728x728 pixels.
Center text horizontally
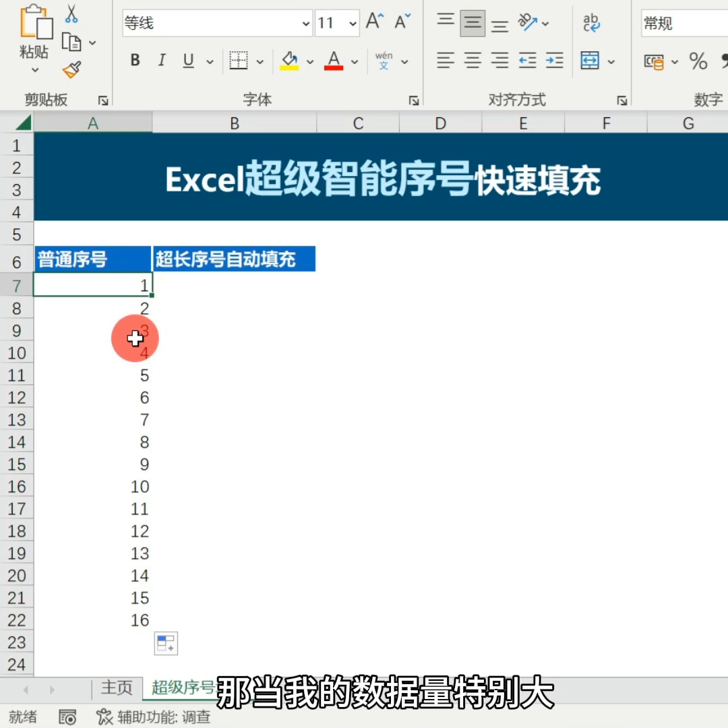click(x=473, y=61)
